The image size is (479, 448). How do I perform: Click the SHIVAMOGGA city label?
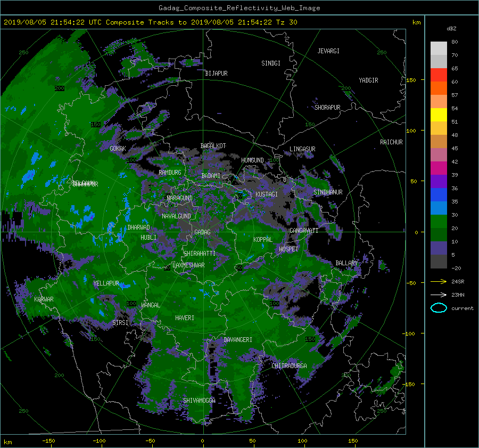tap(199, 401)
